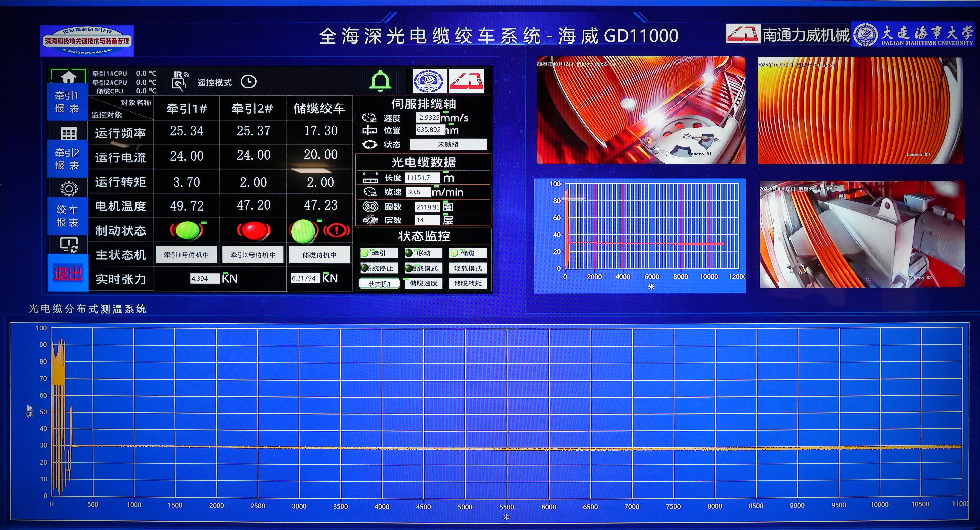The image size is (980, 530).
Task: Open the 牵引1 报表 tab
Action: (x=67, y=102)
